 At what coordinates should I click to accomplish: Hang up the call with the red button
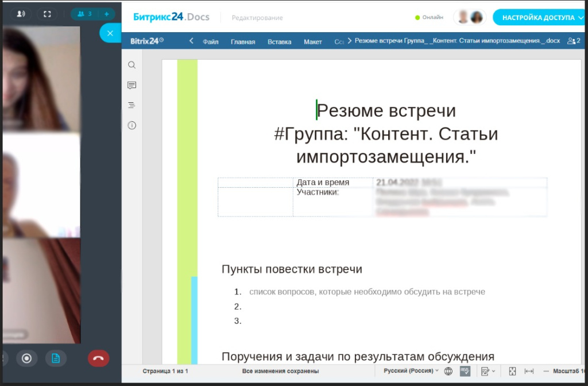point(99,358)
